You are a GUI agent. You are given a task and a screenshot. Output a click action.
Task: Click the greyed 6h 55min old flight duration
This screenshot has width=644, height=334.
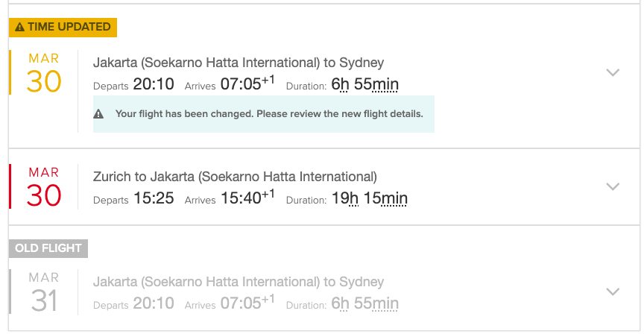point(364,303)
